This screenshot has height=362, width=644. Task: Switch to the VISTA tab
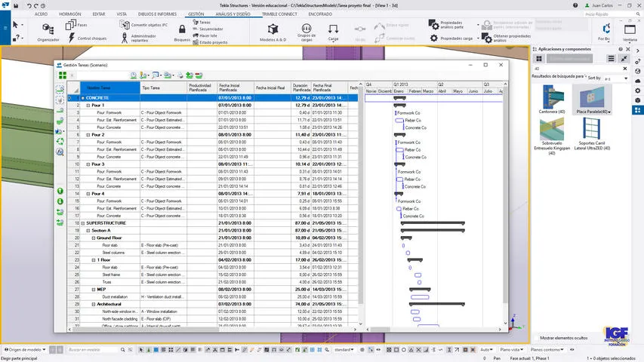[122, 14]
